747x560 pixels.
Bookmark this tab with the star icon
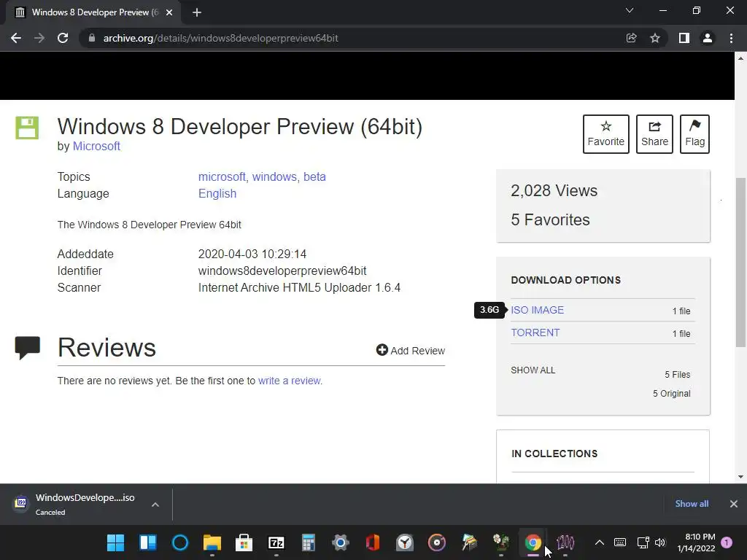coord(655,38)
